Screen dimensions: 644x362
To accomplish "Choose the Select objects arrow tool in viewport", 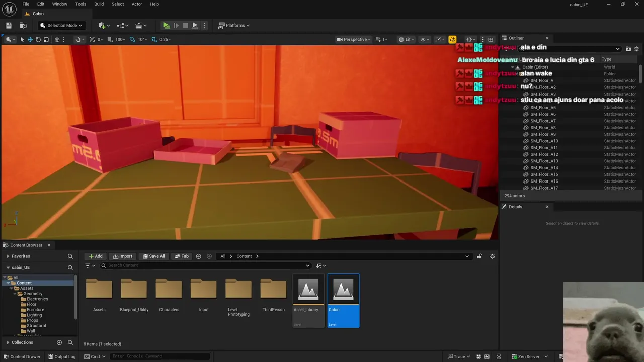I will [22, 39].
